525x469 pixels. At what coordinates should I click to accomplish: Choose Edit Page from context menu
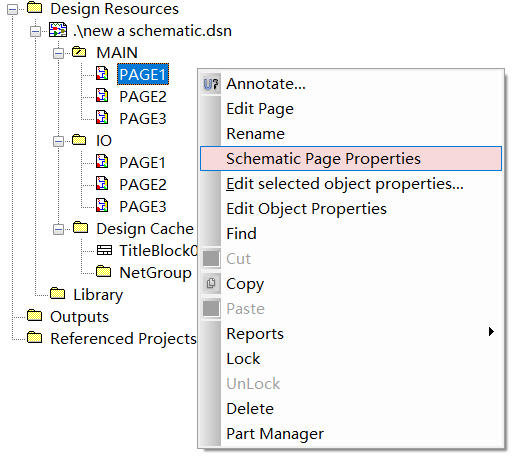(260, 109)
